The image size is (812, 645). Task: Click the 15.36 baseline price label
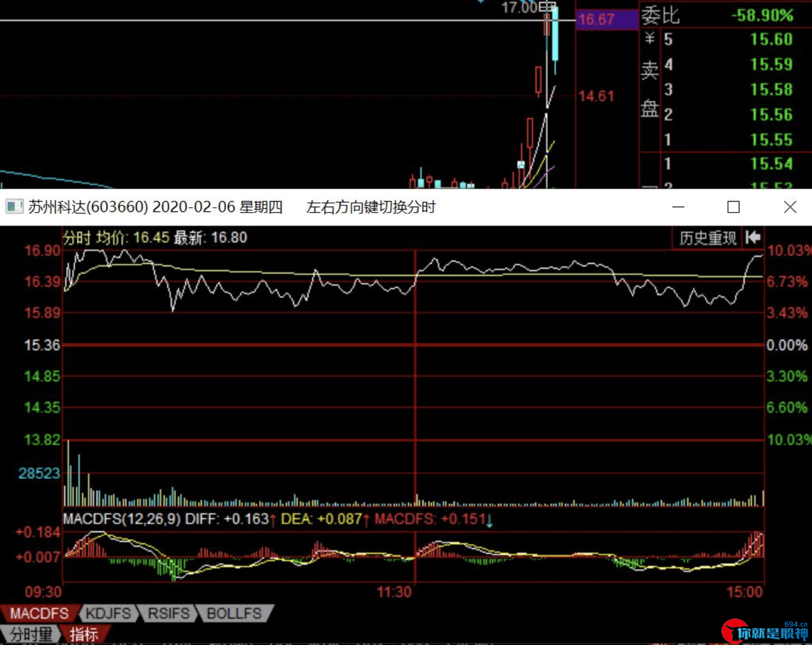42,345
